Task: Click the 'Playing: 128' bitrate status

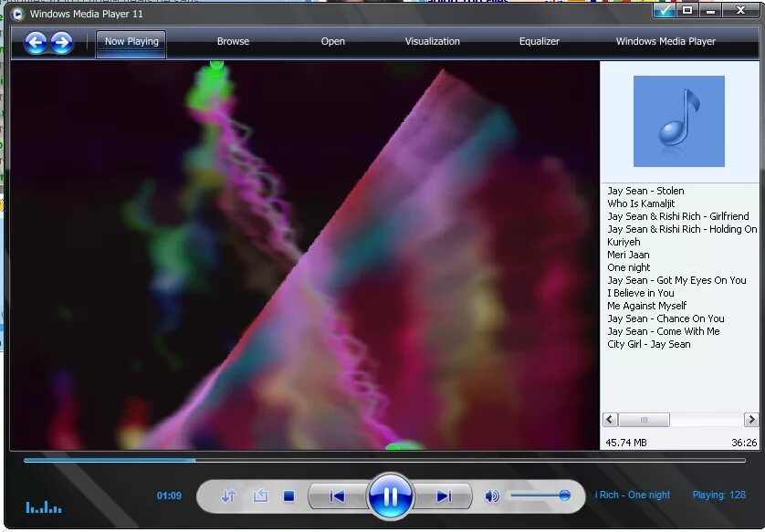Action: pyautogui.click(x=718, y=495)
